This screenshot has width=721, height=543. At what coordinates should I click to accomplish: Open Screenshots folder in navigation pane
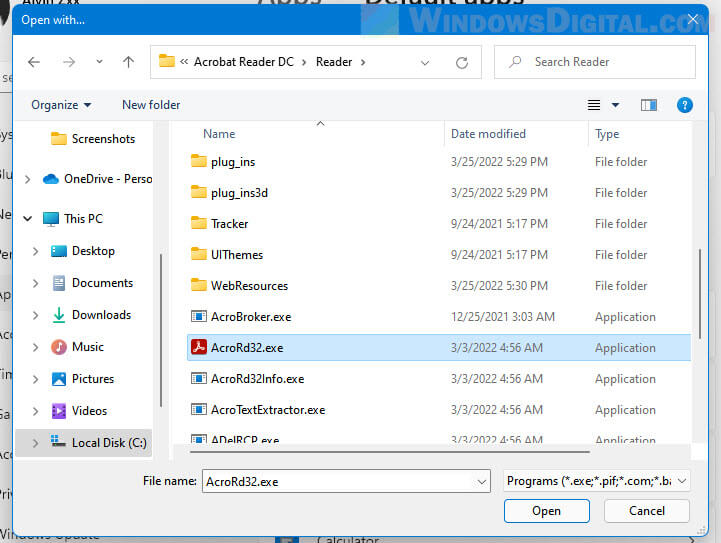coord(93,139)
